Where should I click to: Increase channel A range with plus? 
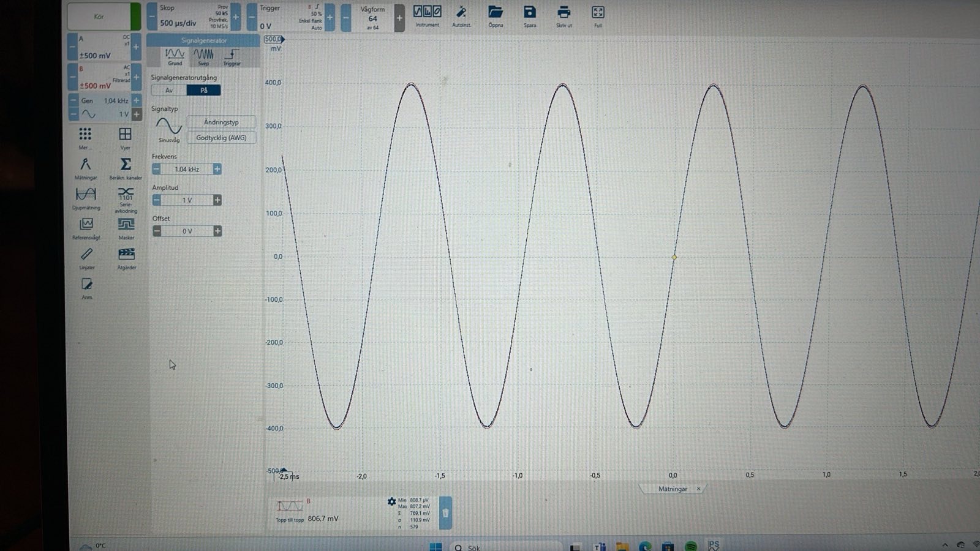pyautogui.click(x=136, y=47)
